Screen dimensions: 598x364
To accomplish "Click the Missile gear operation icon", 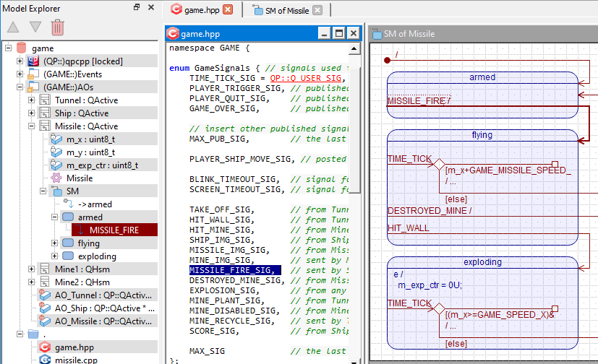I will tap(56, 178).
